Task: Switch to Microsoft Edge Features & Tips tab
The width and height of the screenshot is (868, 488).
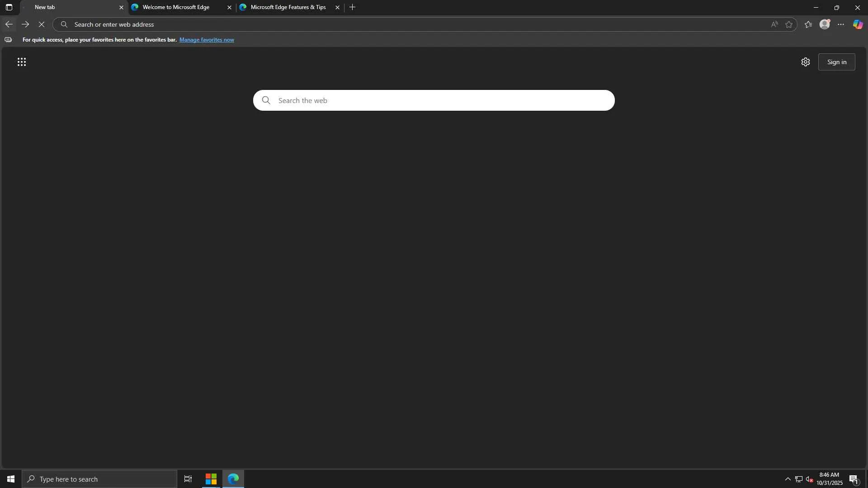Action: (x=288, y=7)
